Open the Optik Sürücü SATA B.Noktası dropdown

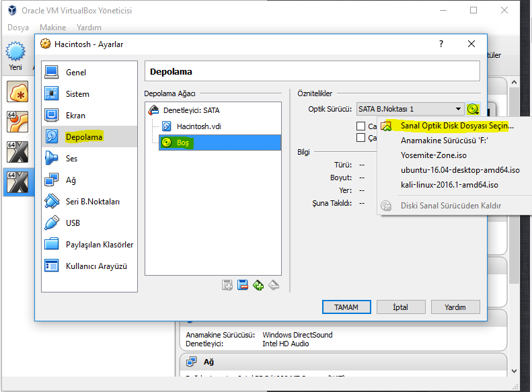coord(410,109)
